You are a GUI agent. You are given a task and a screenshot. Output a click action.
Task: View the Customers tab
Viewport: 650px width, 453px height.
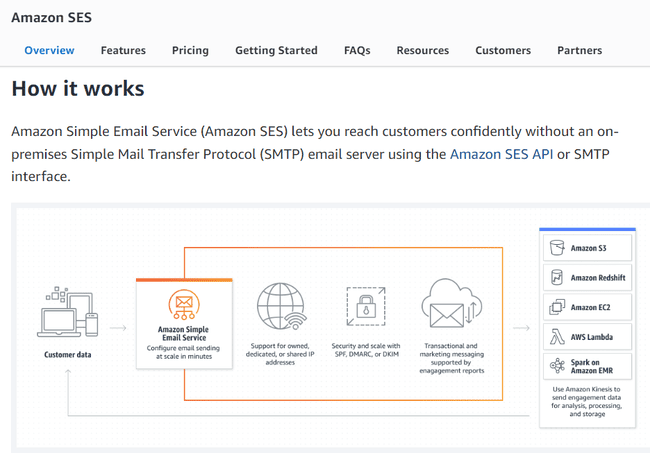503,50
